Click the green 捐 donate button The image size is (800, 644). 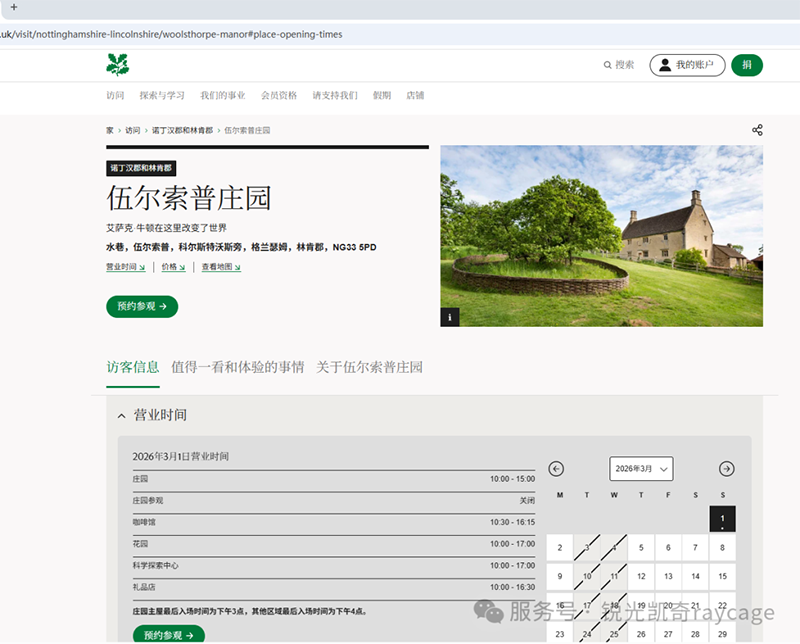click(747, 63)
